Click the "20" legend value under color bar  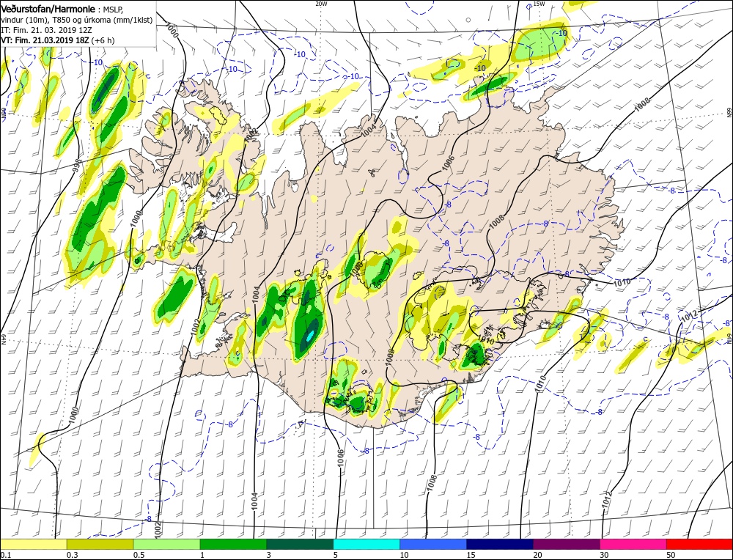(x=537, y=554)
